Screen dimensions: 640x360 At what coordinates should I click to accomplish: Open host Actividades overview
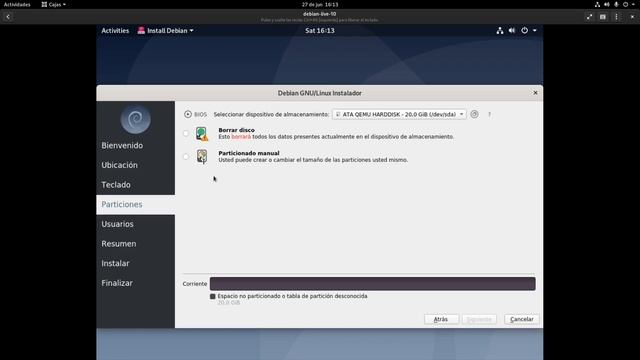(17, 4)
